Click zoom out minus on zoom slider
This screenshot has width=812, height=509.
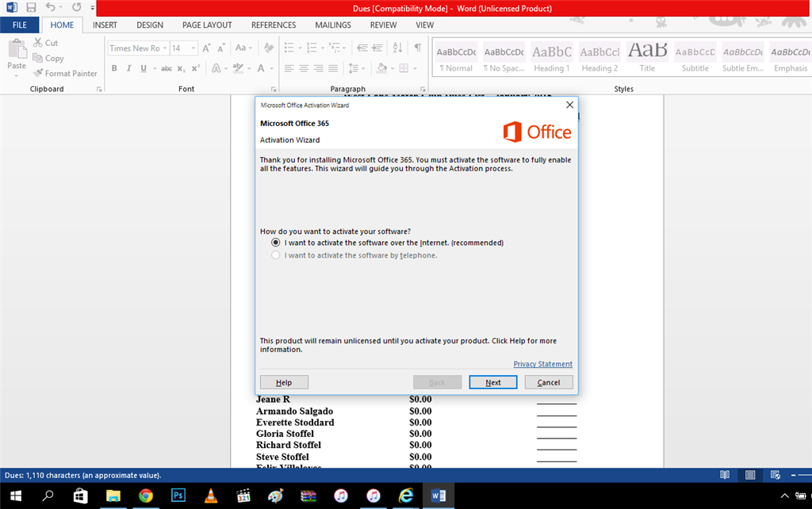793,475
